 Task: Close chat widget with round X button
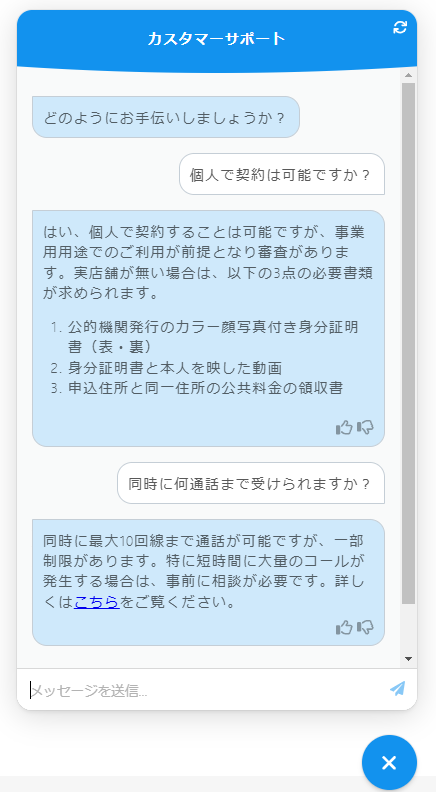pos(389,763)
